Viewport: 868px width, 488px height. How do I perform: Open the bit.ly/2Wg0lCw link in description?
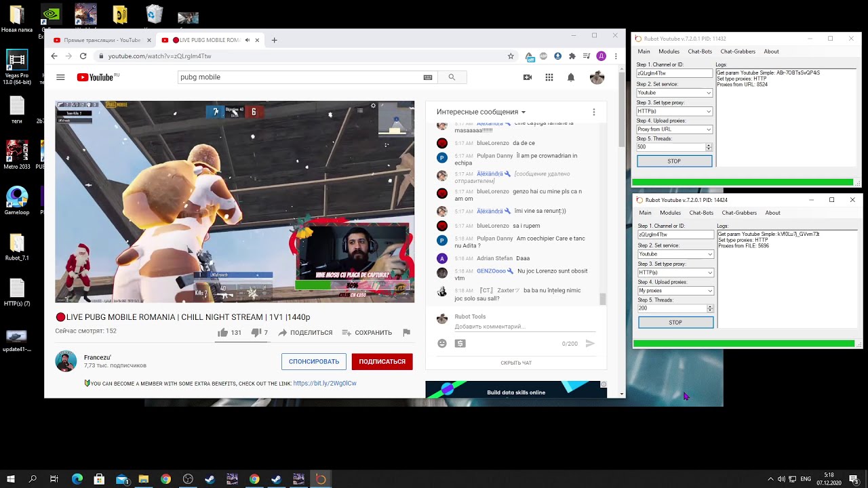(325, 384)
